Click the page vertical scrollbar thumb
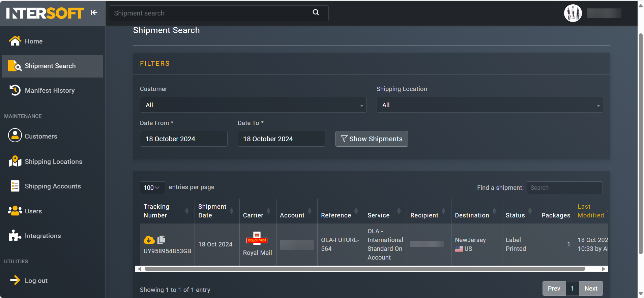Viewport: 644px width, 298px height. [x=641, y=144]
